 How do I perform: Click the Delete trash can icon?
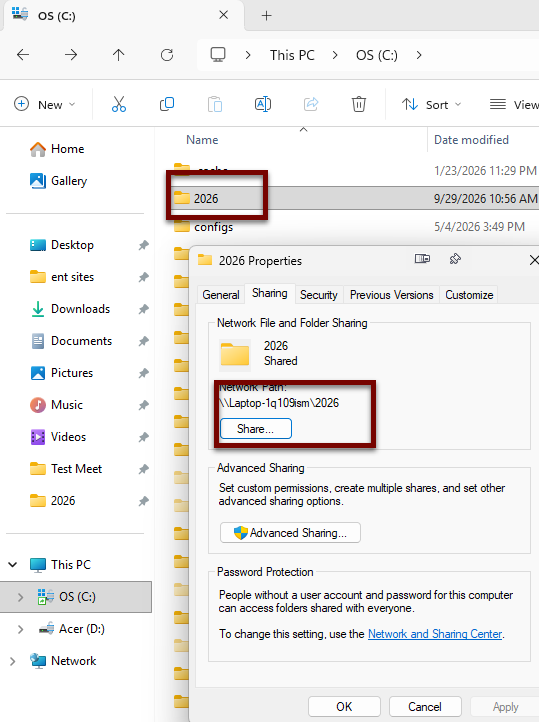click(359, 105)
